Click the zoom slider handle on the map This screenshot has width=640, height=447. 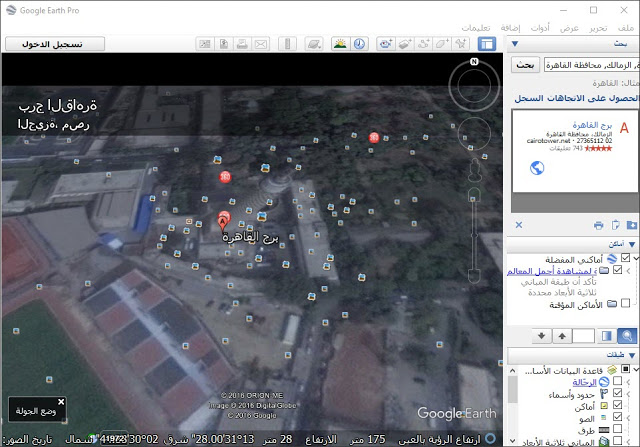coord(474,236)
